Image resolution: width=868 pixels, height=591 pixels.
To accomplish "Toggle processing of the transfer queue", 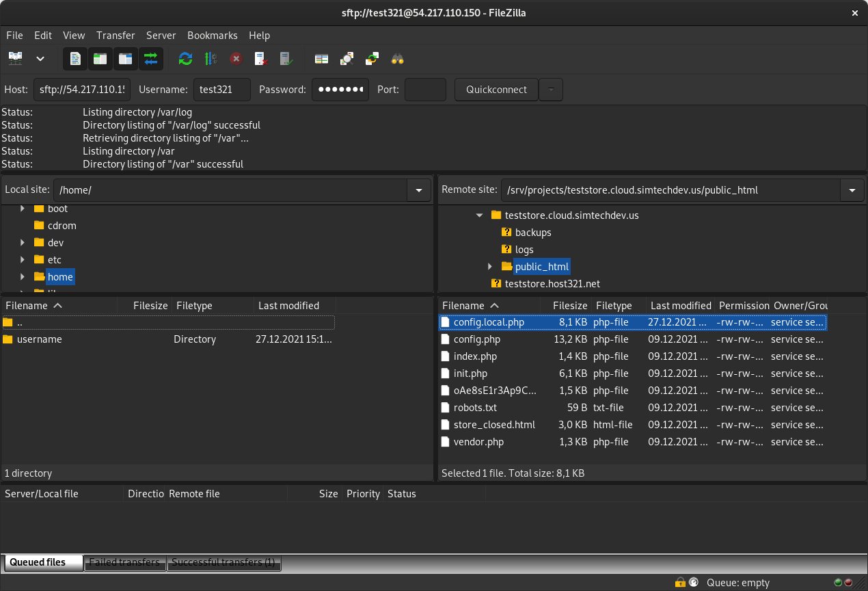I will point(211,59).
